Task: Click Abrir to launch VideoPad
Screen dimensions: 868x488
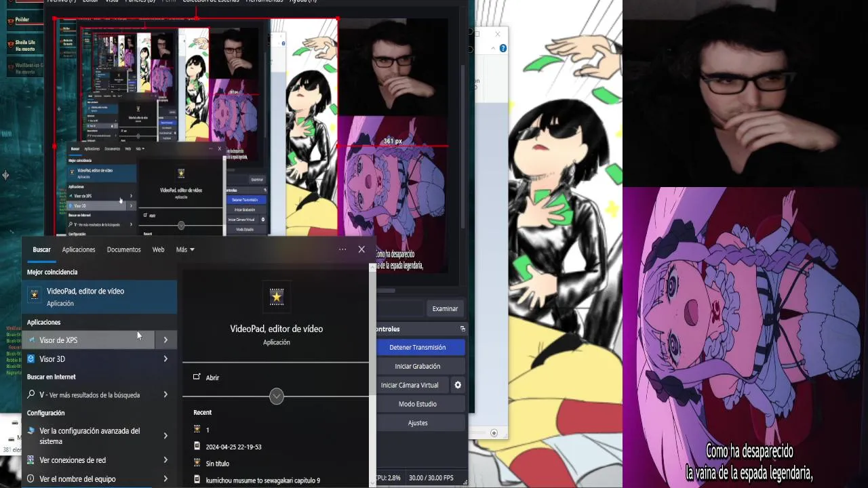Action: pyautogui.click(x=212, y=378)
